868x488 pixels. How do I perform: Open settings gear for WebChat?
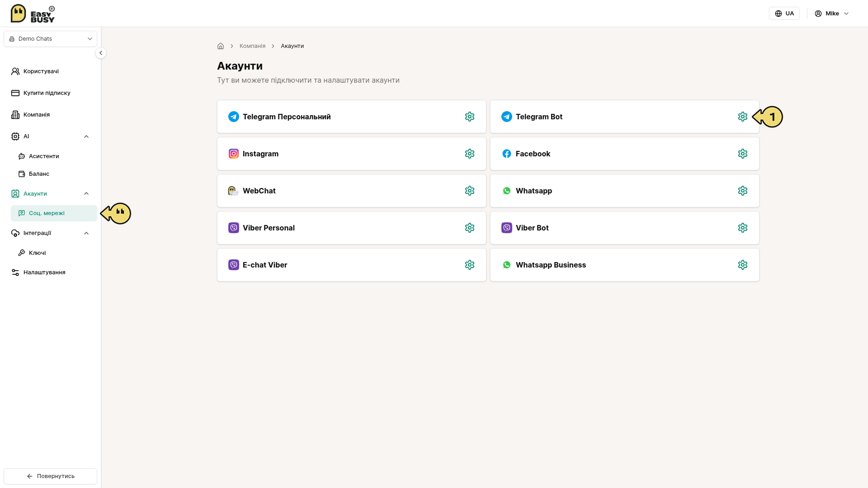point(470,191)
